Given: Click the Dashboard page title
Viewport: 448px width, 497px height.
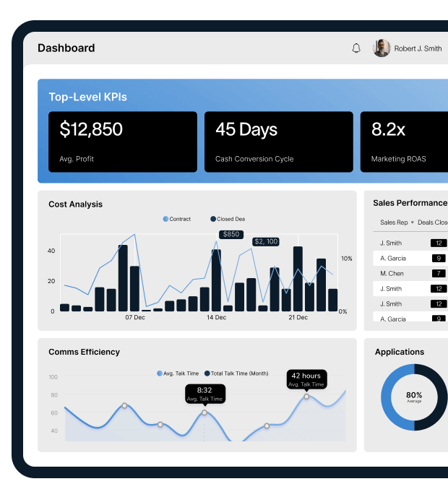Looking at the screenshot, I should (66, 48).
